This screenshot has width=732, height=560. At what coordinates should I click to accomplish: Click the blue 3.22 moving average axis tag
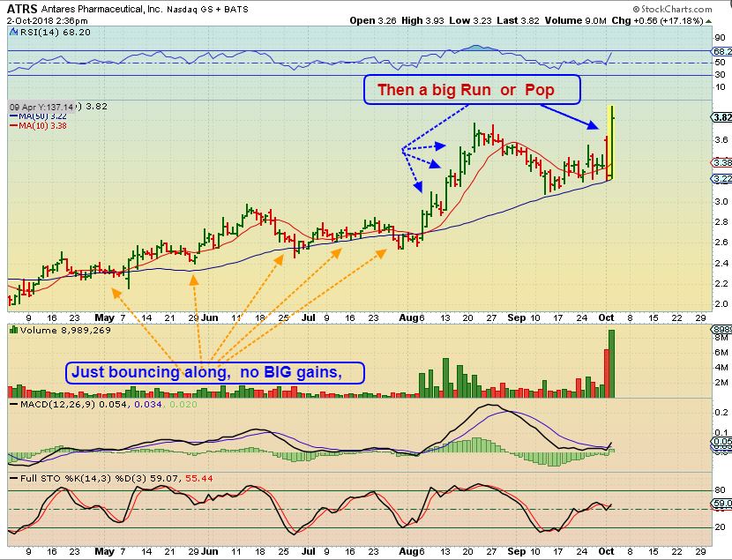[722, 179]
